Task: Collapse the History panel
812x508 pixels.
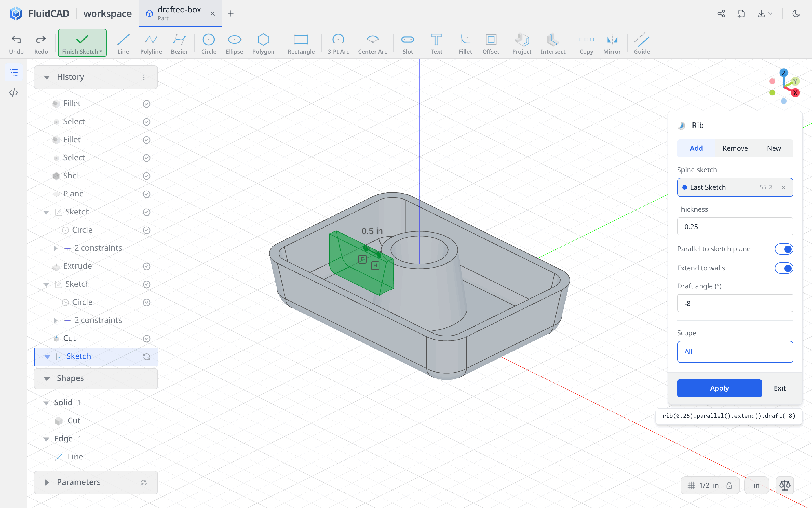Action: pyautogui.click(x=47, y=77)
